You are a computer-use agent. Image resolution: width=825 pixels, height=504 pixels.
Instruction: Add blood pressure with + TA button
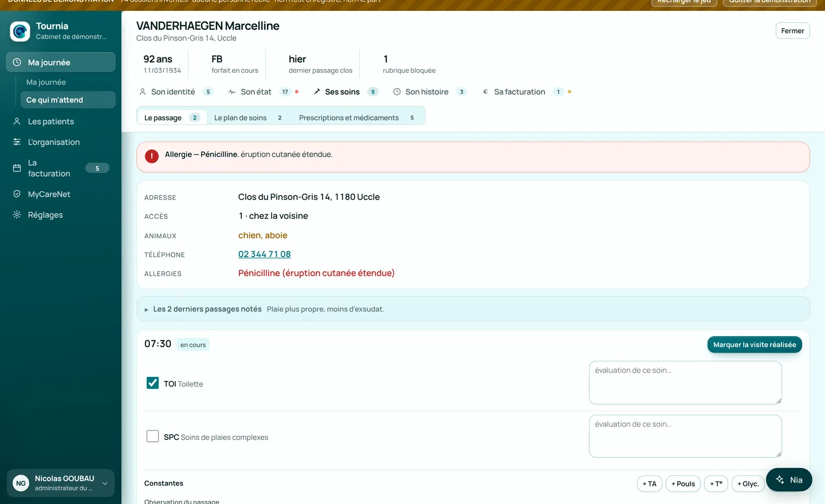coord(650,483)
